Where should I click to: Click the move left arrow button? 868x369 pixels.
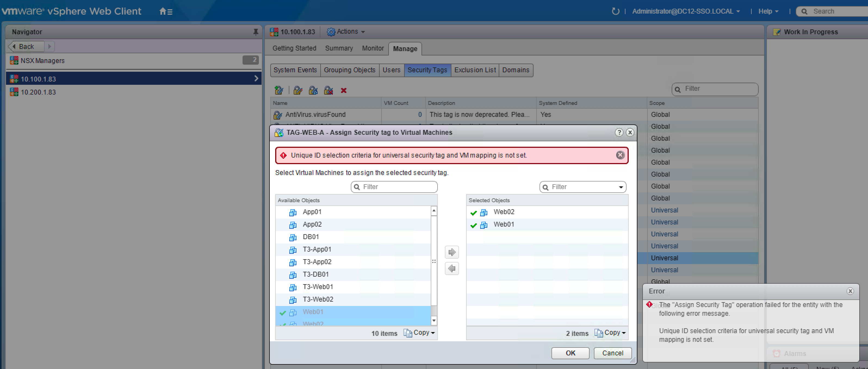[451, 269]
